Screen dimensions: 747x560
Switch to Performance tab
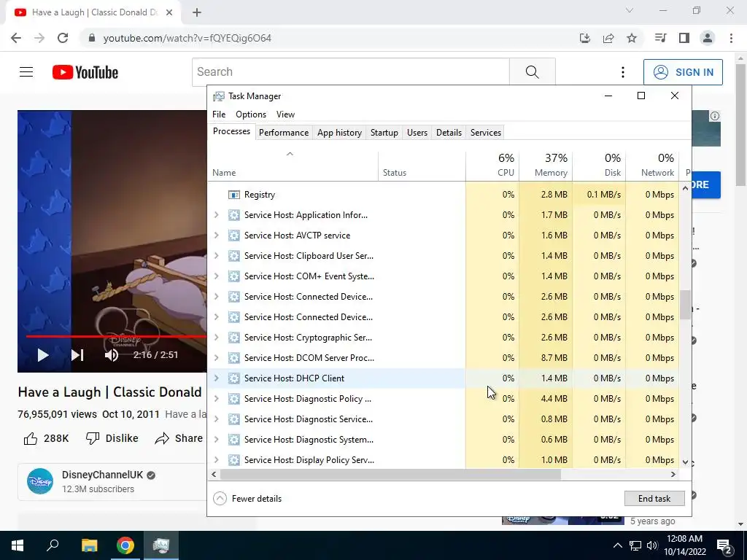284,133
